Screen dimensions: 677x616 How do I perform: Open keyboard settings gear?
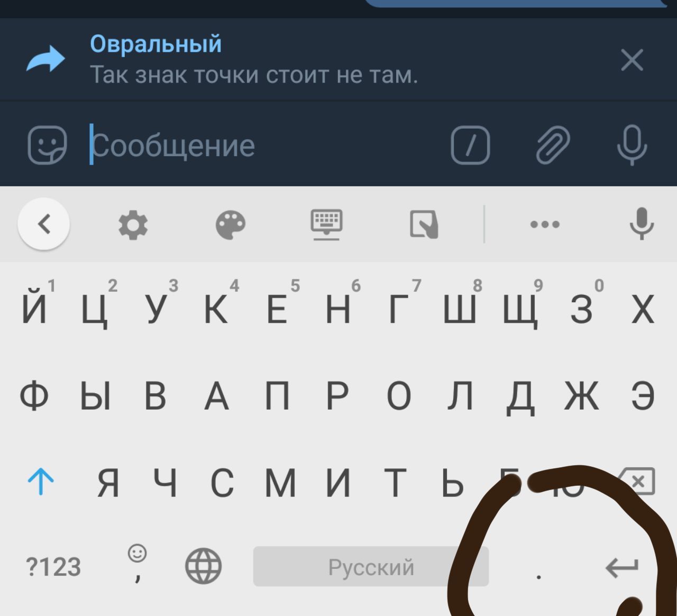(x=133, y=225)
